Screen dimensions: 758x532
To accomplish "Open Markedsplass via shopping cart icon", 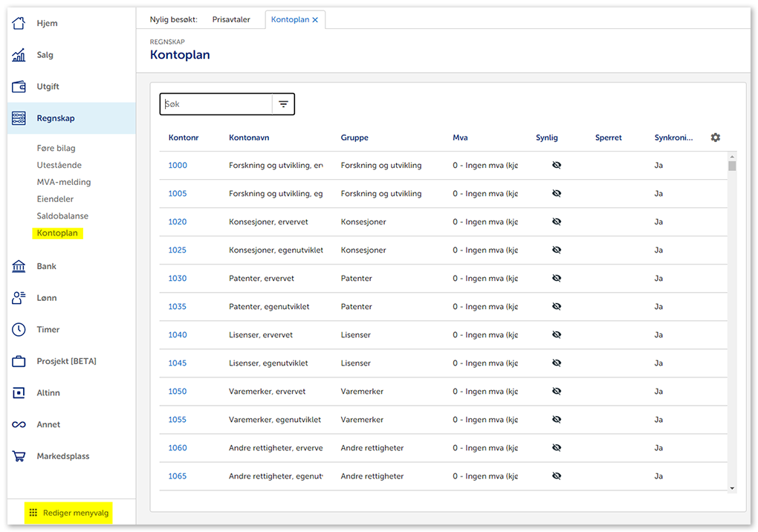I will [x=19, y=456].
